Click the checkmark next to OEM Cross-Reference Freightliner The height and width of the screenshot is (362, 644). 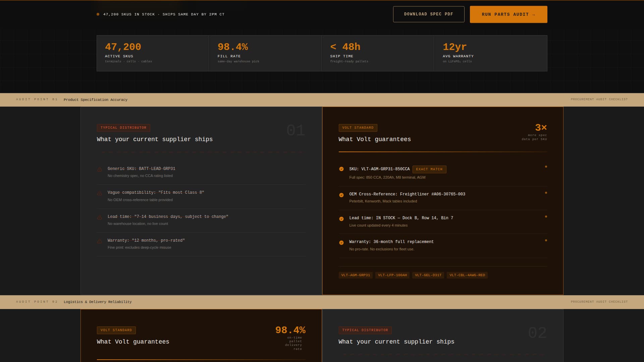pyautogui.click(x=342, y=194)
